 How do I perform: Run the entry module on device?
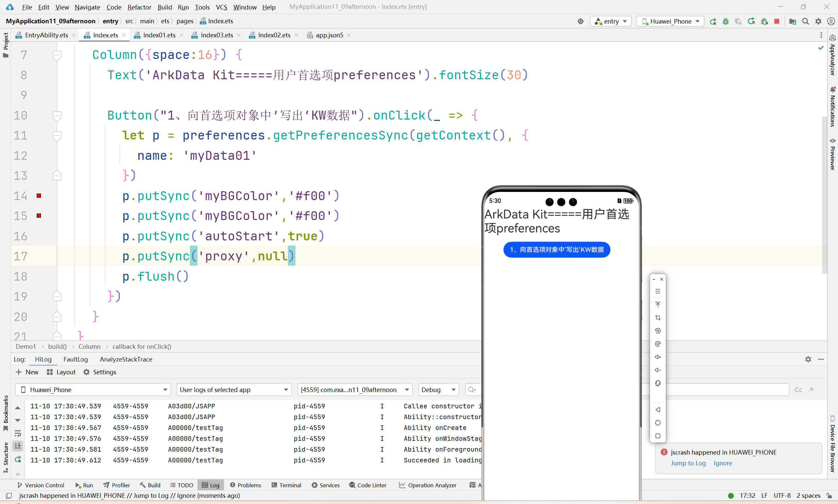(x=713, y=21)
